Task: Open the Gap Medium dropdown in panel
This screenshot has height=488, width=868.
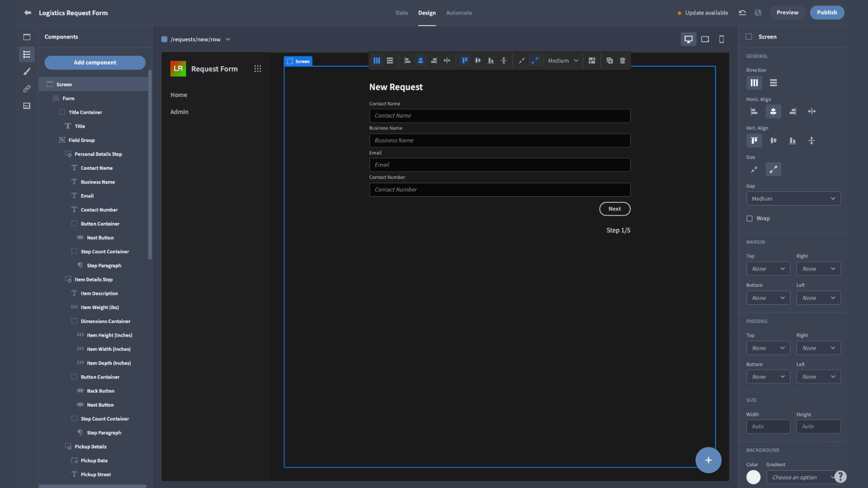Action: click(793, 198)
